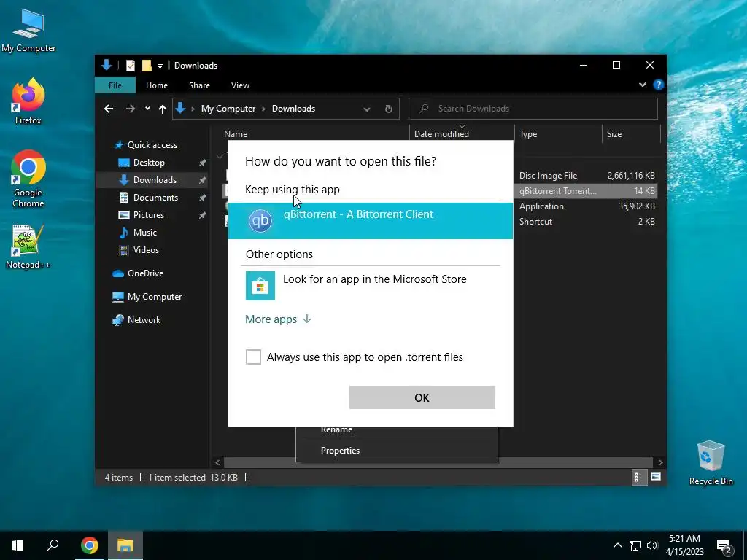Open Recycle Bin on desktop

(711, 463)
